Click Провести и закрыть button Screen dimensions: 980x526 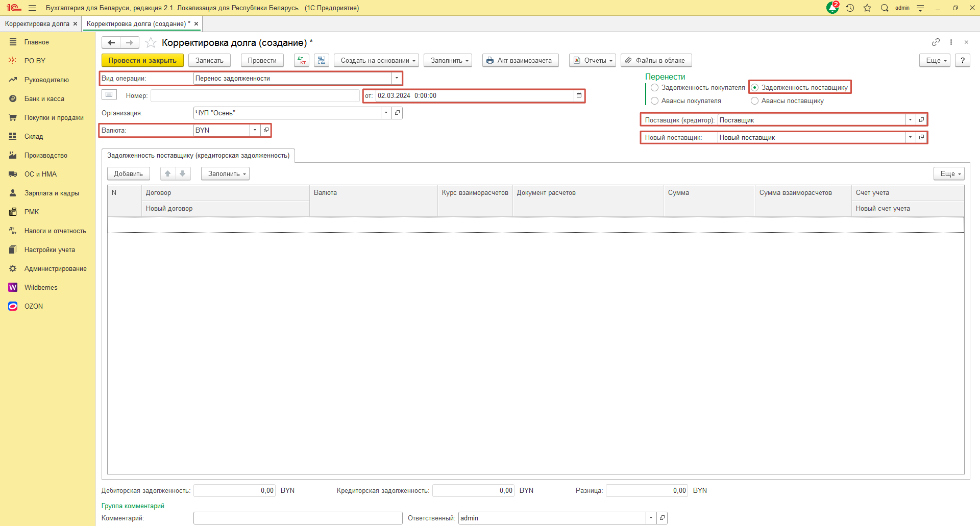click(142, 60)
